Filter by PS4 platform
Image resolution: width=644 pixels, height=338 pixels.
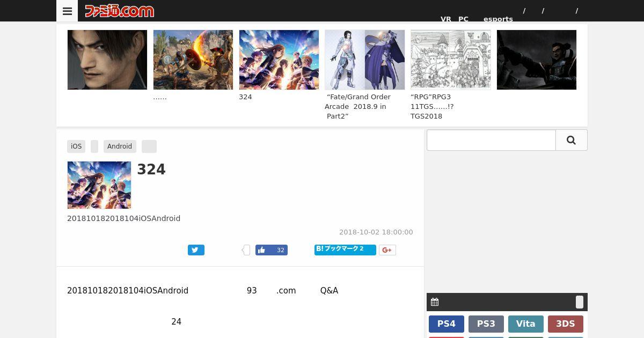pos(447,324)
